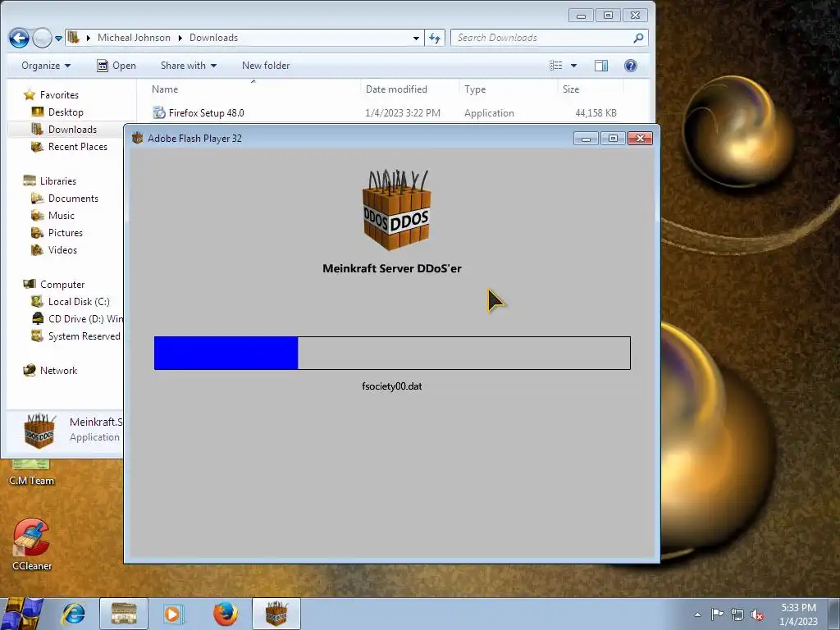840x630 pixels.
Task: Click the Back arrow in Explorer
Action: [x=20, y=38]
